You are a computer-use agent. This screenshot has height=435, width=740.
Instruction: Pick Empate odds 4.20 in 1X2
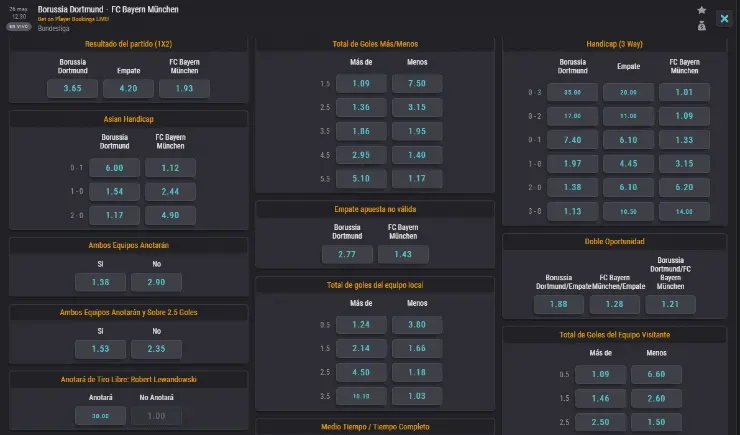(128, 88)
